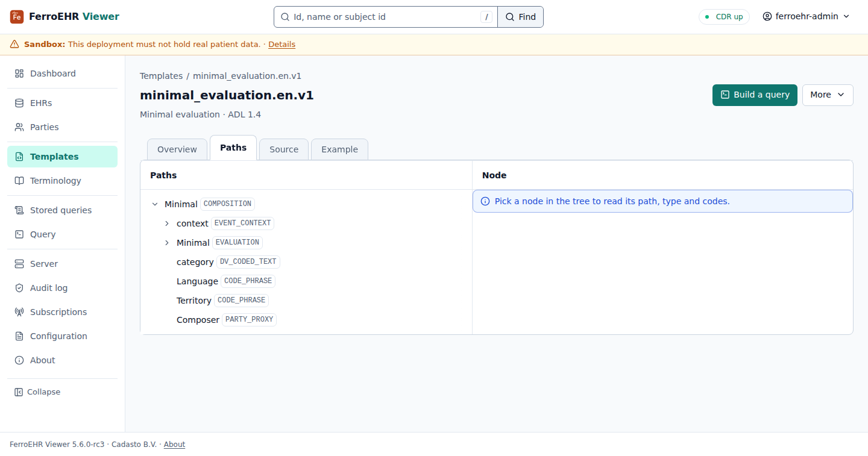Screen dimensions: 868x456
Task: Select the Composer PARTY_PROXY tree node
Action: coord(226,320)
